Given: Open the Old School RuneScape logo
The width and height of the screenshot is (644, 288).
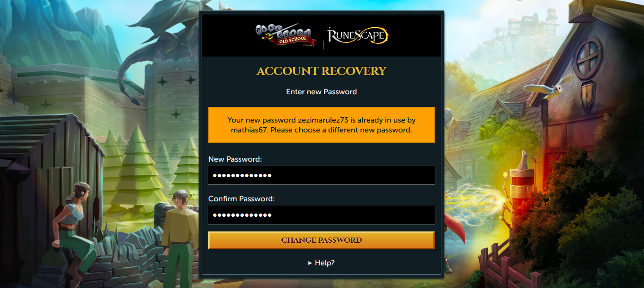Looking at the screenshot, I should point(287,35).
